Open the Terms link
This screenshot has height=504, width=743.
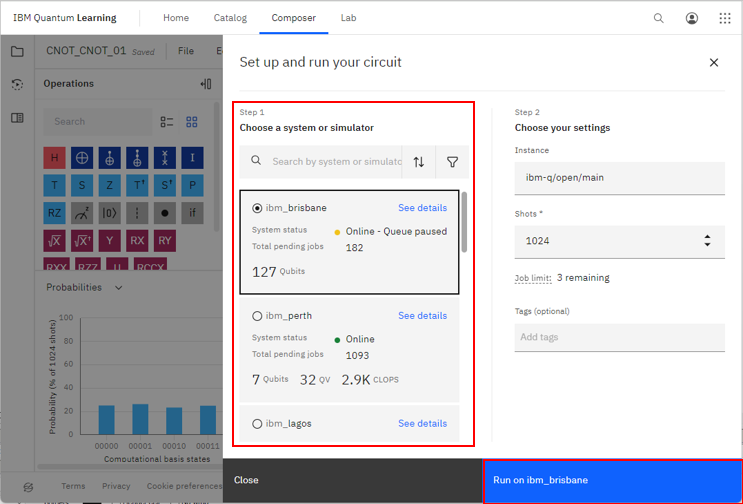[x=73, y=486]
